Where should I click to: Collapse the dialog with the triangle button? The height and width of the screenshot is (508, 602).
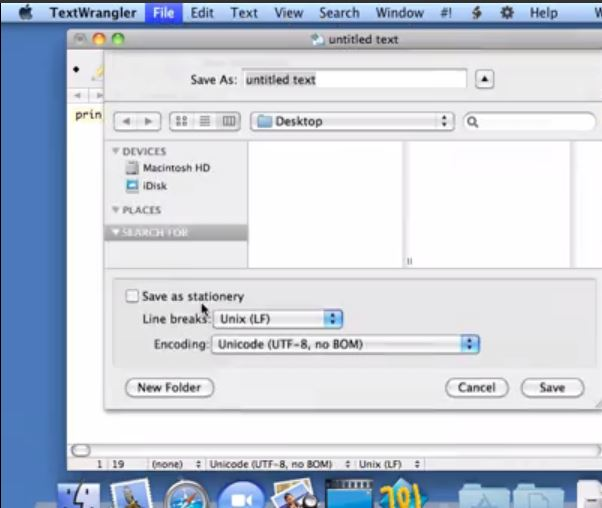tap(485, 79)
